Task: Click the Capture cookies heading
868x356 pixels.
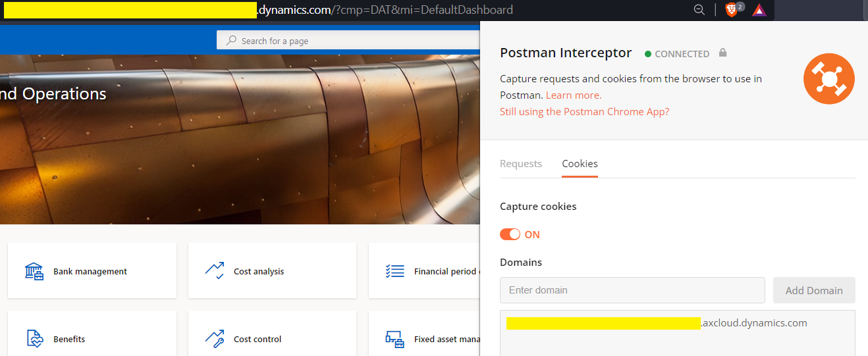Action: click(x=538, y=207)
